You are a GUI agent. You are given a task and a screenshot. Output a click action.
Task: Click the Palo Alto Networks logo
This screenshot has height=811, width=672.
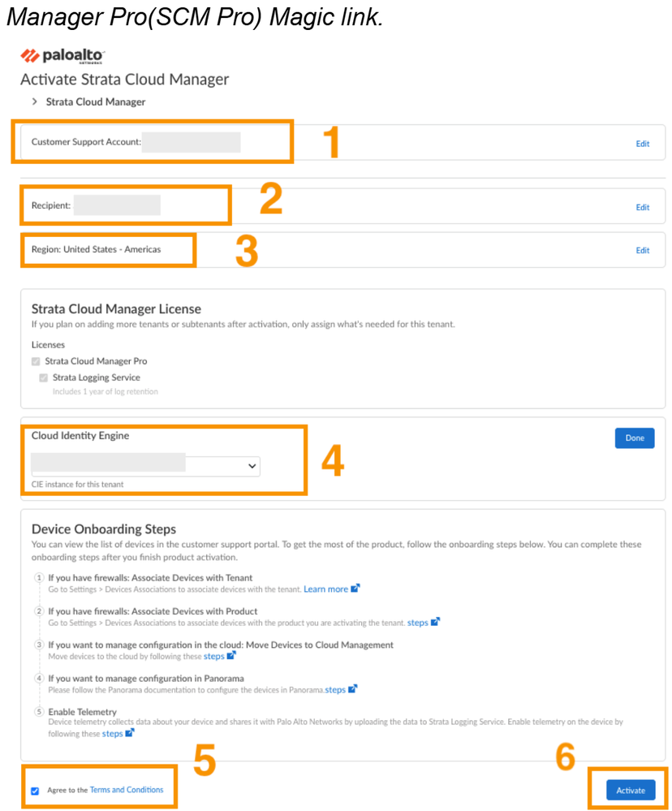[x=62, y=56]
